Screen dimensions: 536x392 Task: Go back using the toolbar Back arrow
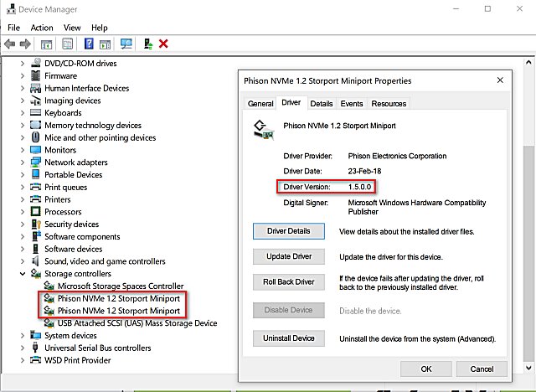point(9,44)
